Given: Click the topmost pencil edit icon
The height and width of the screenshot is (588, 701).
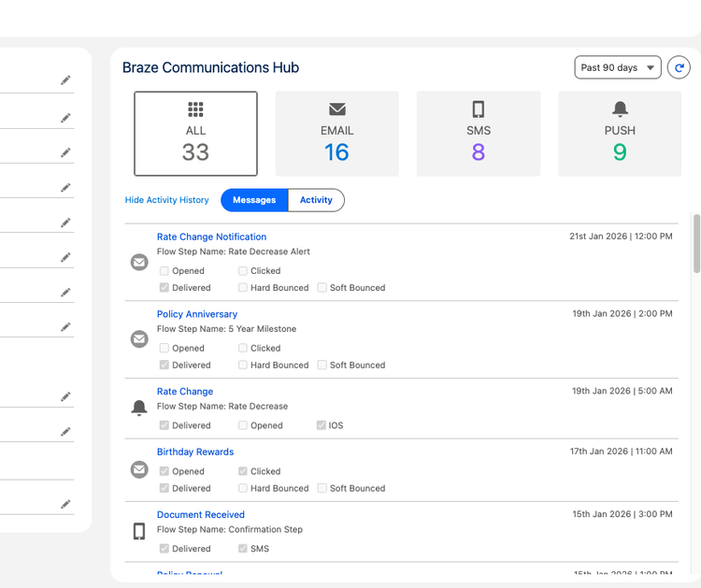Looking at the screenshot, I should (x=65, y=80).
